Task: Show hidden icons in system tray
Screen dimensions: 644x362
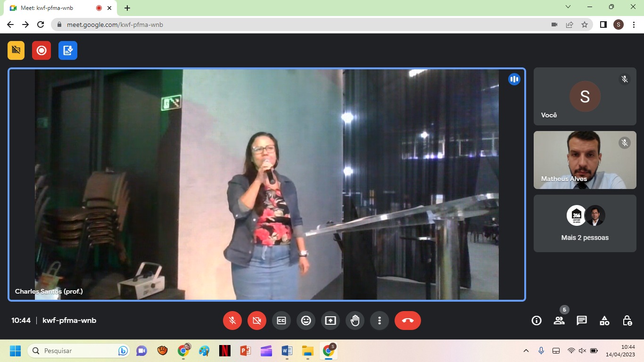Action: (526, 351)
